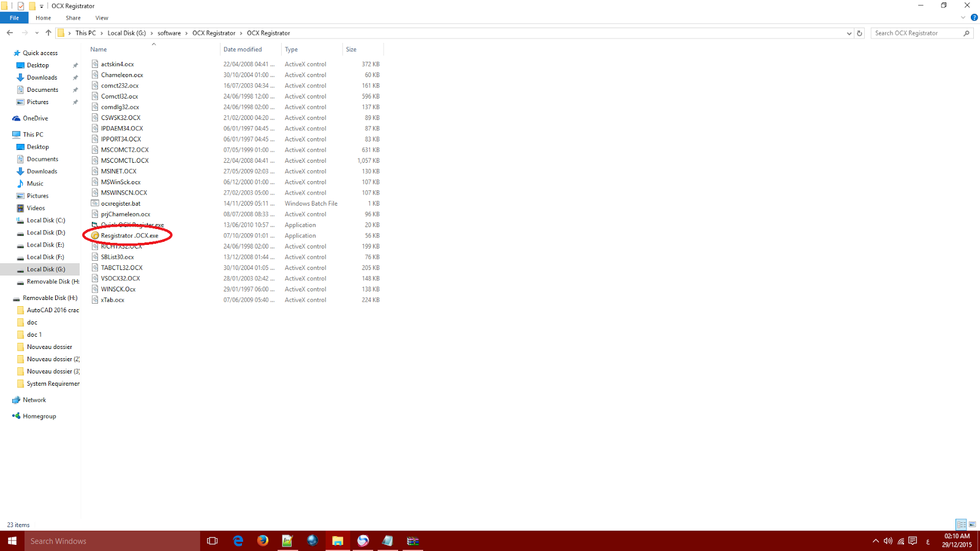Open the AutoCAD 2016 crack folder
The image size is (980, 551).
[x=53, y=310]
